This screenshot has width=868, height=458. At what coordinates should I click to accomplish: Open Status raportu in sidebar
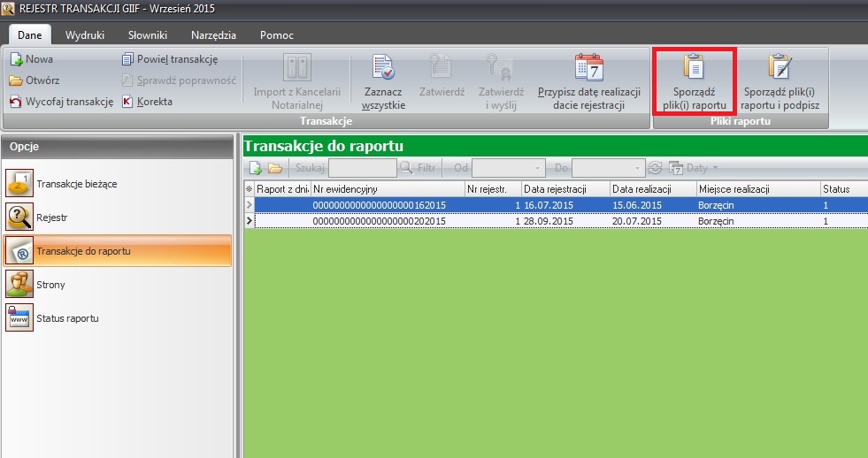click(117, 318)
